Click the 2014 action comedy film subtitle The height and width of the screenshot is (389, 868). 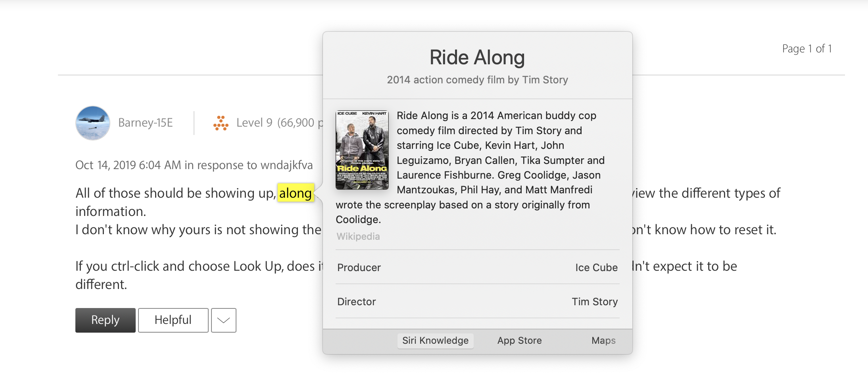coord(477,80)
